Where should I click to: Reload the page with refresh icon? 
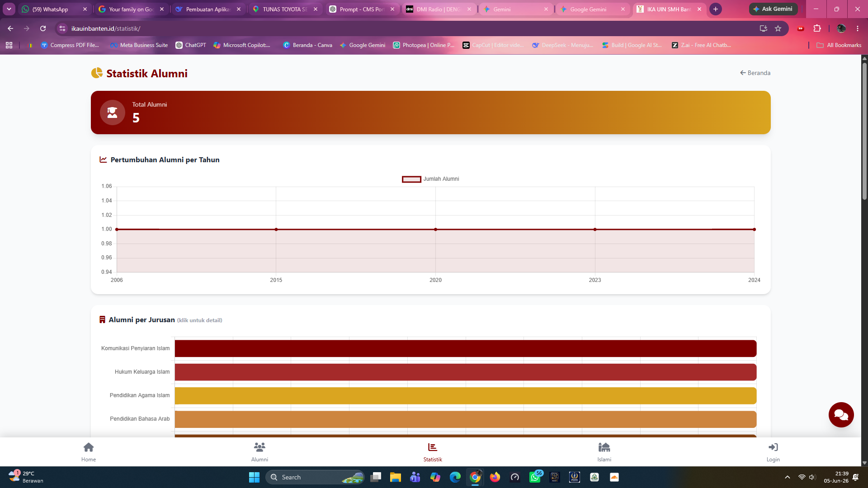pos(43,28)
